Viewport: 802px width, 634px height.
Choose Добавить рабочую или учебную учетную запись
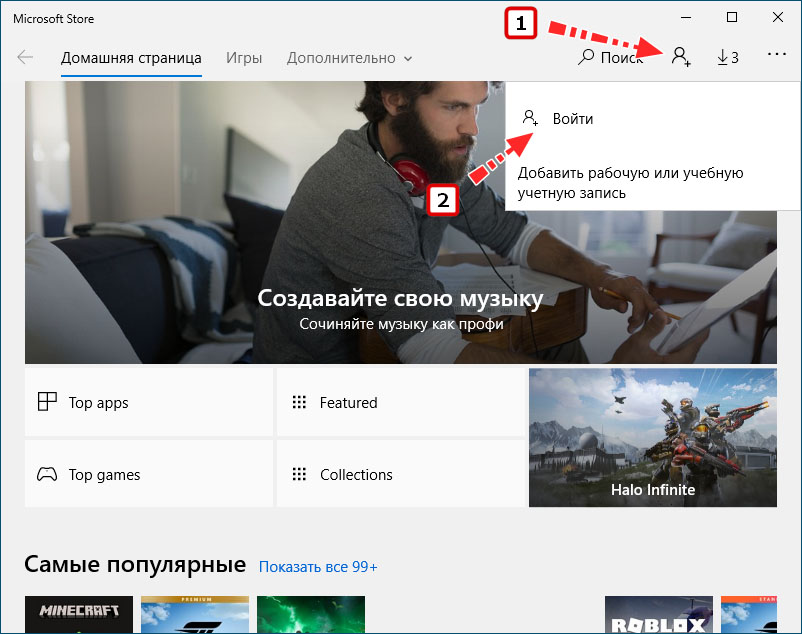(630, 183)
